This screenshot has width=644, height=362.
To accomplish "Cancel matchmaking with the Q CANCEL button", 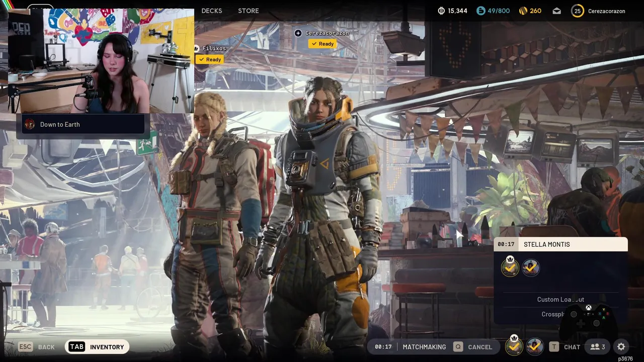I will [x=472, y=347].
